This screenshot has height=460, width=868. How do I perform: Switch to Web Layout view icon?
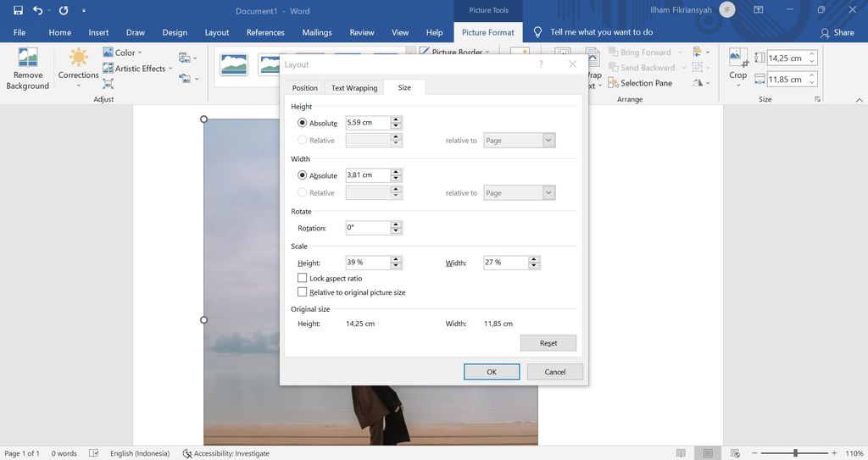[735, 453]
